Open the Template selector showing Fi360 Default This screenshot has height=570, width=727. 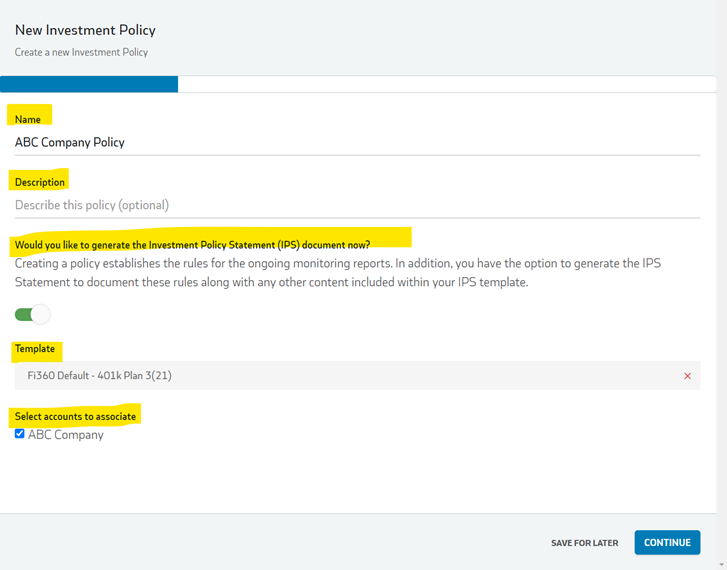pos(357,375)
